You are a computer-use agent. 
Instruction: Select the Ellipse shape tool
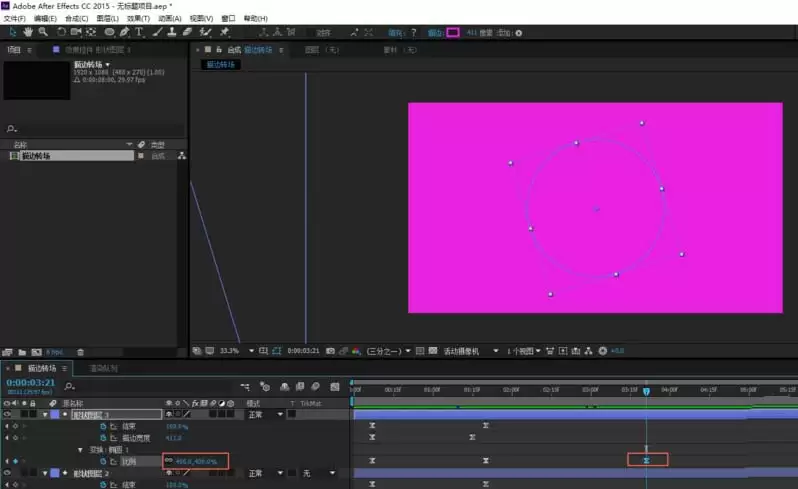point(109,32)
